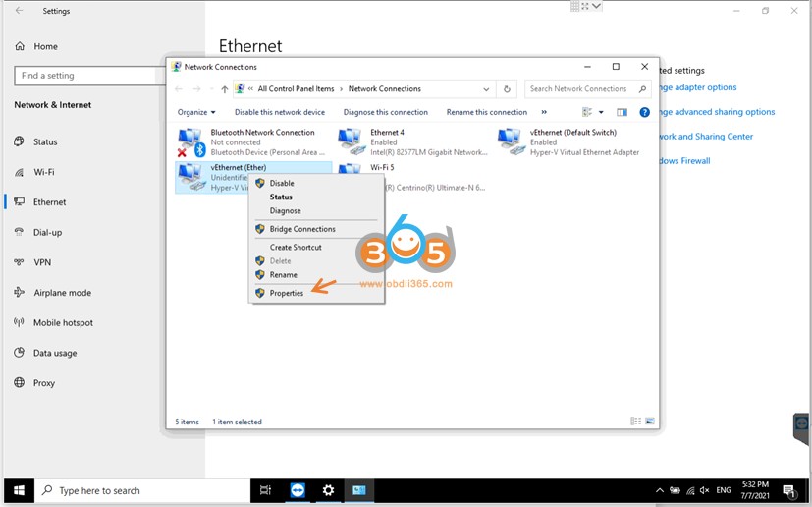The width and height of the screenshot is (812, 507).
Task: Click Disable this network device
Action: [x=280, y=112]
